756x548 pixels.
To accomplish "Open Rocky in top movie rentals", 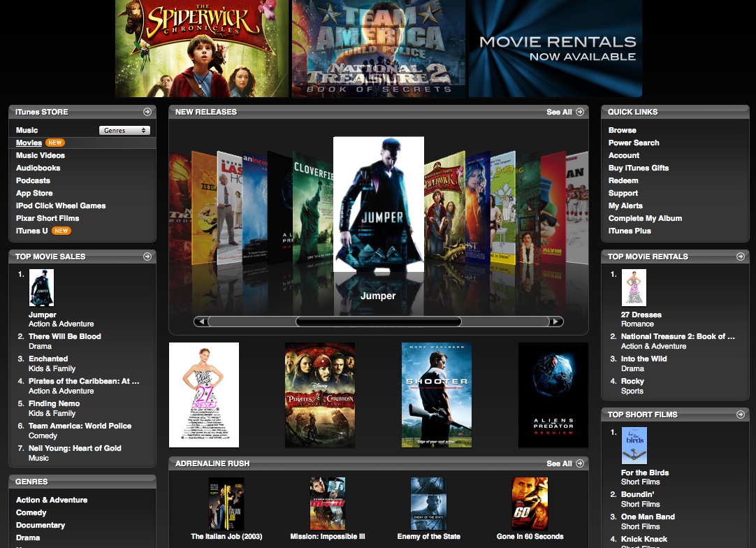I will click(632, 381).
